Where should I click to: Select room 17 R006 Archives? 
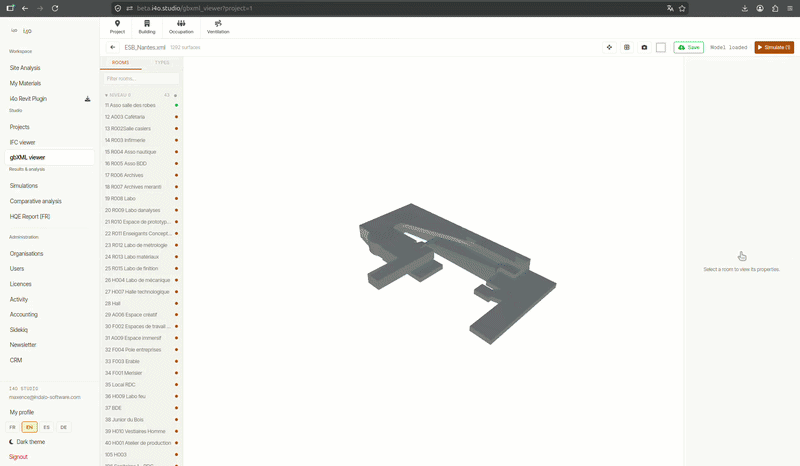tap(141, 175)
